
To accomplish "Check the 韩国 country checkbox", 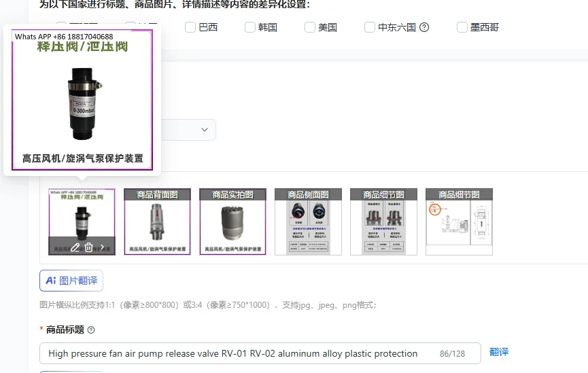I will coord(249,27).
